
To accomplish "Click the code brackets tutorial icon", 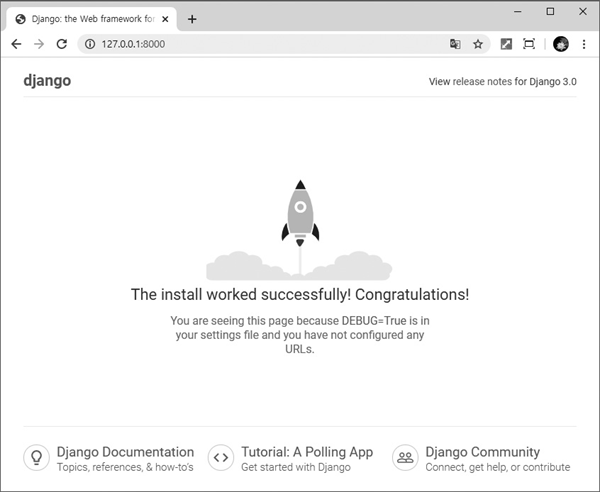I will (x=221, y=458).
